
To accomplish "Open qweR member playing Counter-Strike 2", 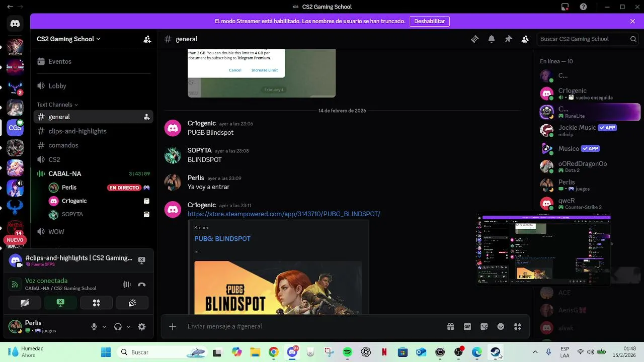I will pyautogui.click(x=587, y=203).
